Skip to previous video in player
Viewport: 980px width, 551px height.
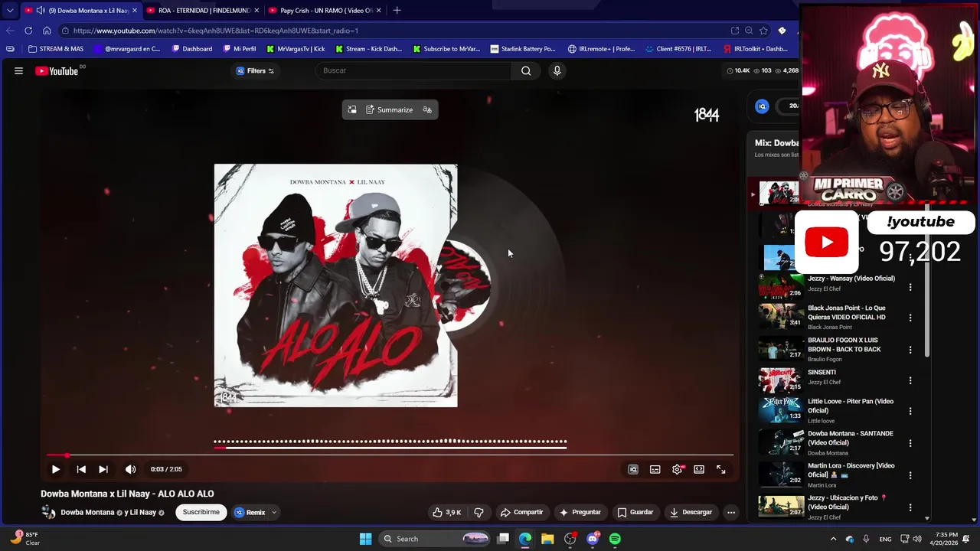click(81, 469)
